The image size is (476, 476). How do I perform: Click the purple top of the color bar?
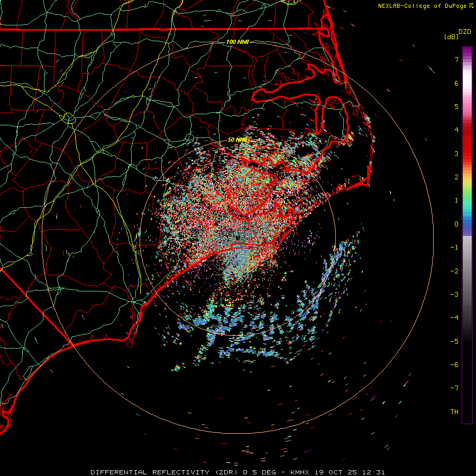(x=467, y=52)
